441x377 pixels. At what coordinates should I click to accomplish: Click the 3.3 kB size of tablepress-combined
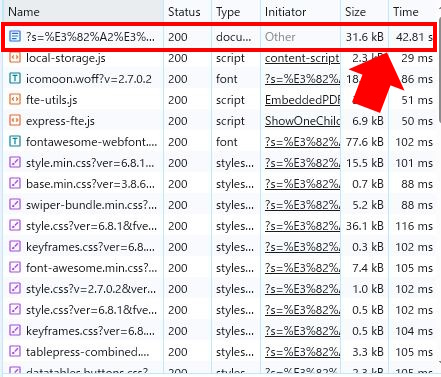click(x=368, y=352)
